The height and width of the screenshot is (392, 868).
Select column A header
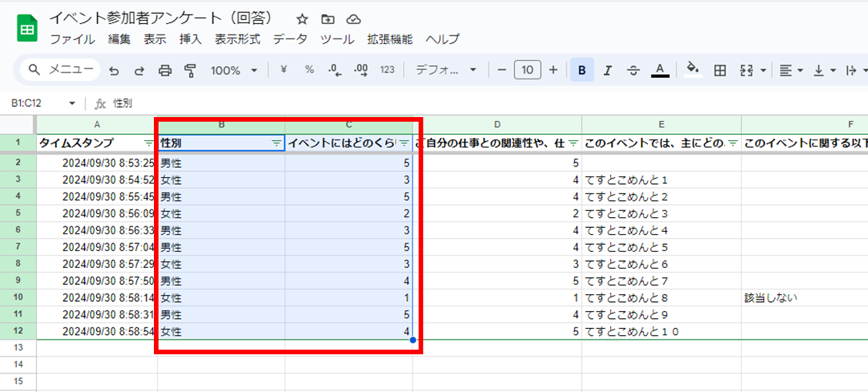coord(98,125)
